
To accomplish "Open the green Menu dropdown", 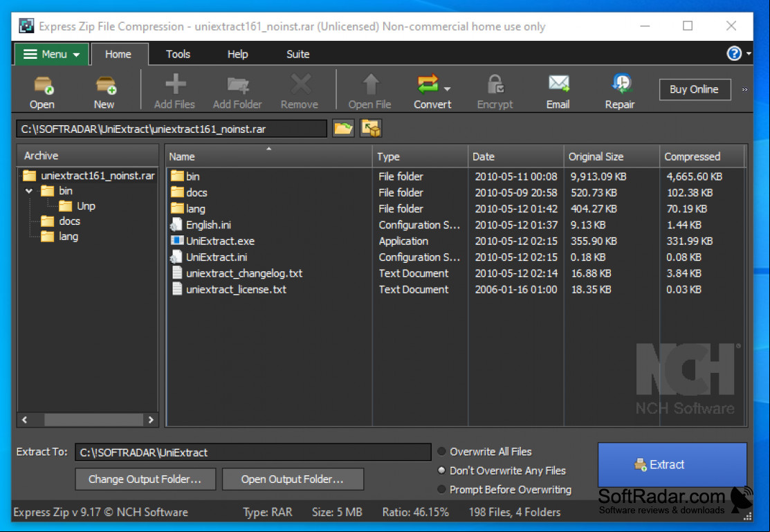I will pyautogui.click(x=52, y=54).
